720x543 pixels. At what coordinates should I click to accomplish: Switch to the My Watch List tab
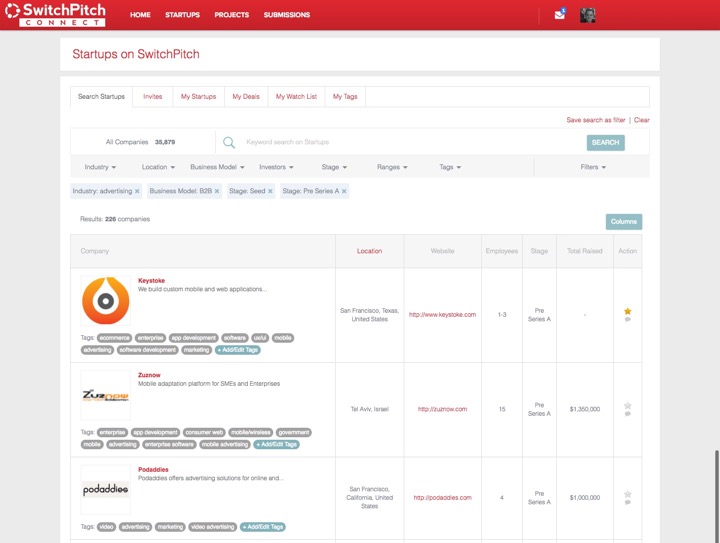pyautogui.click(x=296, y=96)
